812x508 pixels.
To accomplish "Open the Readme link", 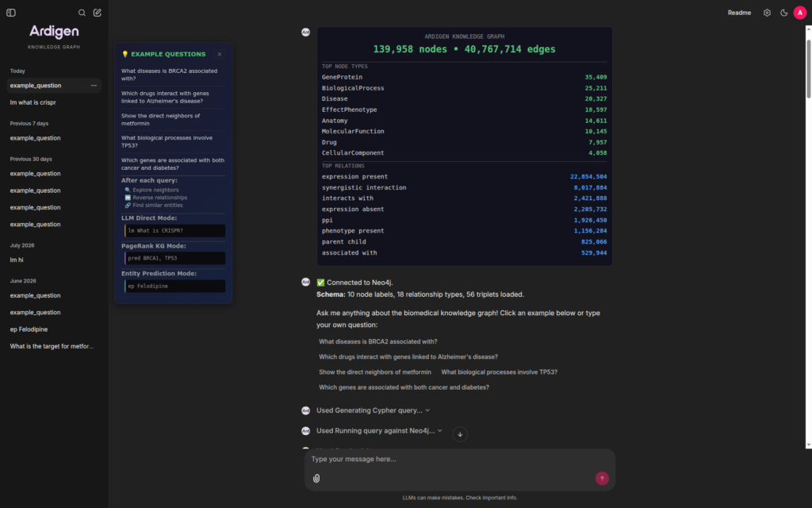I will tap(739, 13).
